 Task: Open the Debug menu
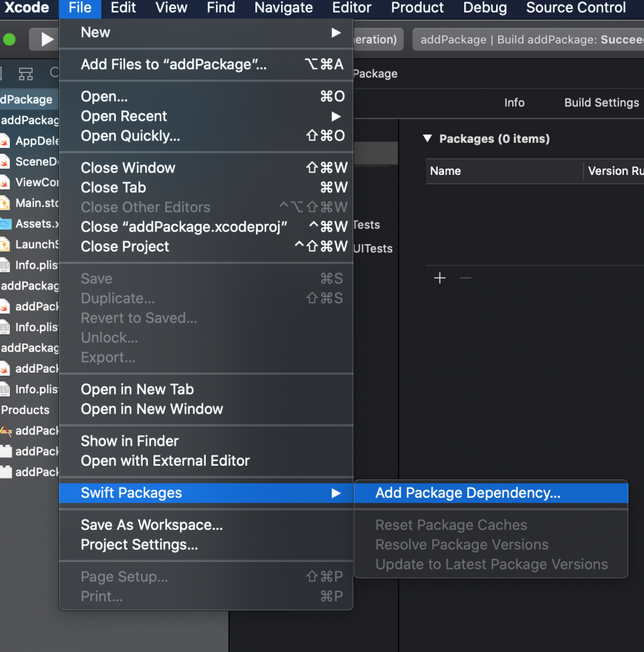[x=485, y=8]
